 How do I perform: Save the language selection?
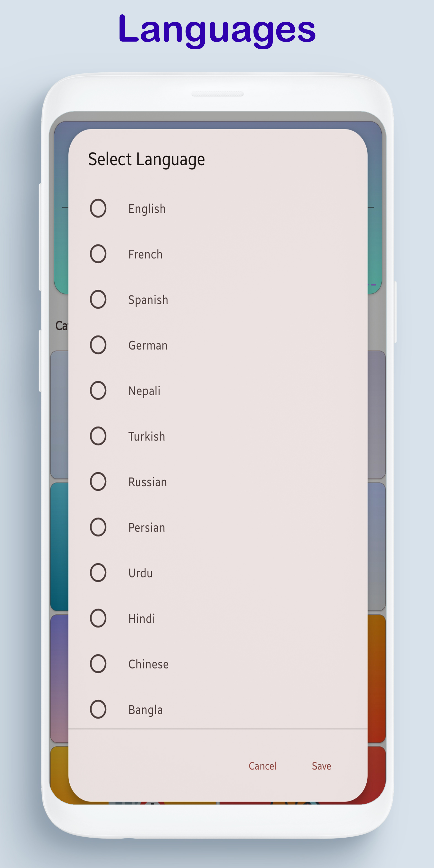pos(321,766)
